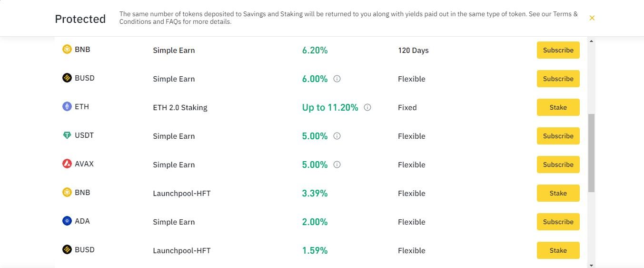Click the info icon next to USDT 5.00%

(x=337, y=136)
